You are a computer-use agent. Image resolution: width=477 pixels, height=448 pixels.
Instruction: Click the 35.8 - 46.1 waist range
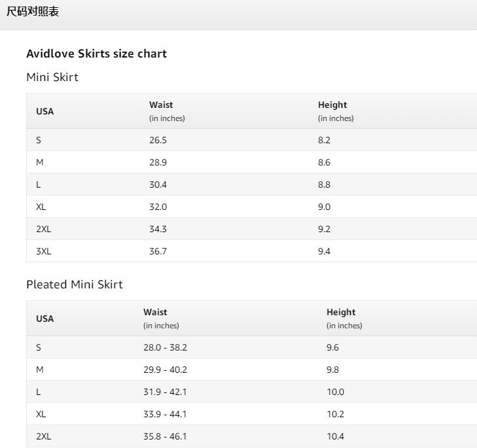tap(165, 436)
